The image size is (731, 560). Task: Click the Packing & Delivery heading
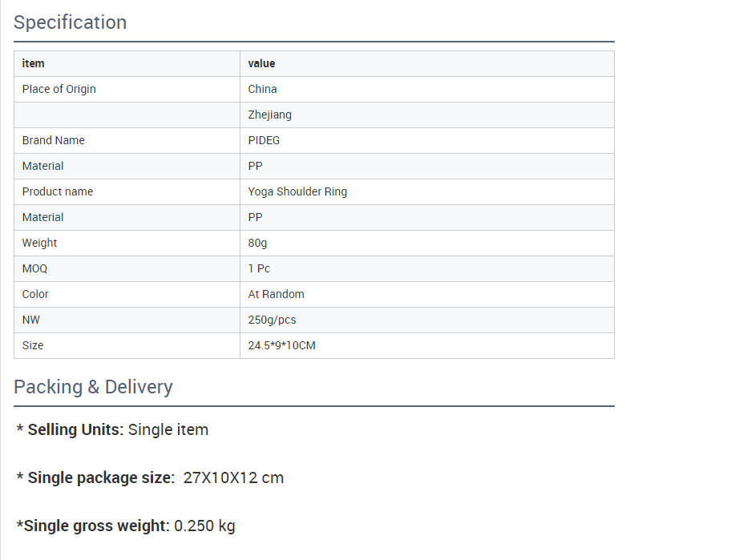coord(93,387)
